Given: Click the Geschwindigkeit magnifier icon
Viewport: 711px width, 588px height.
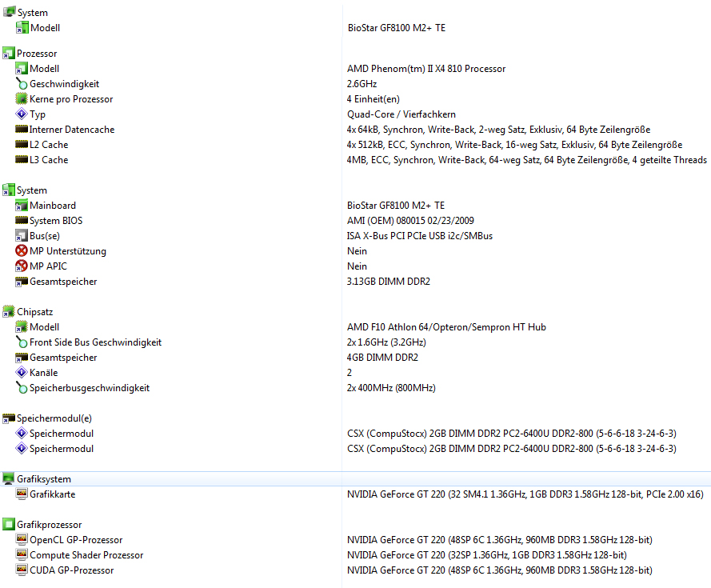Looking at the screenshot, I should point(22,83).
